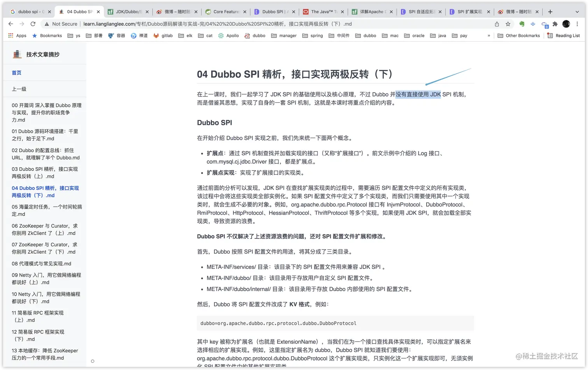This screenshot has width=588, height=370.
Task: Open the Chrome profile avatar
Action: coord(566,24)
